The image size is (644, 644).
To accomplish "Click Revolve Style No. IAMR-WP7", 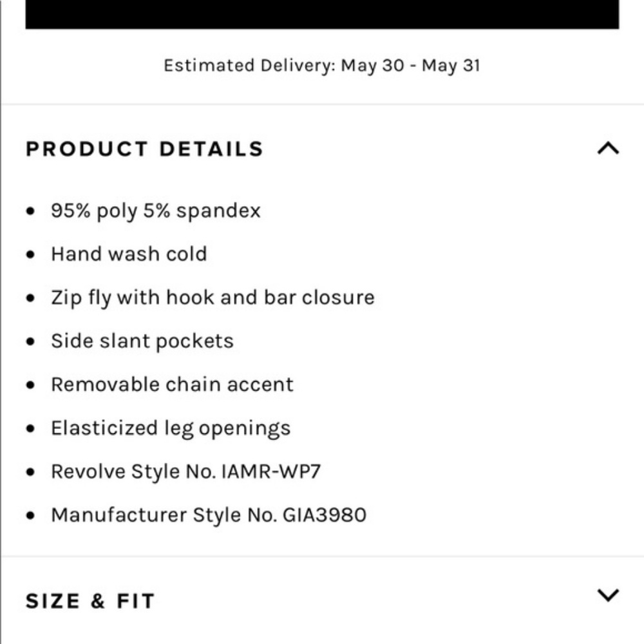I will tap(185, 471).
